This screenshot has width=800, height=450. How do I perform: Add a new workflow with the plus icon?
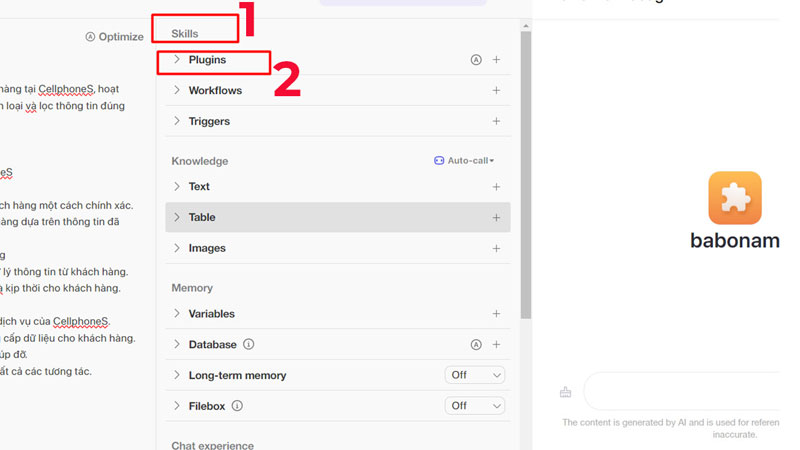point(496,91)
